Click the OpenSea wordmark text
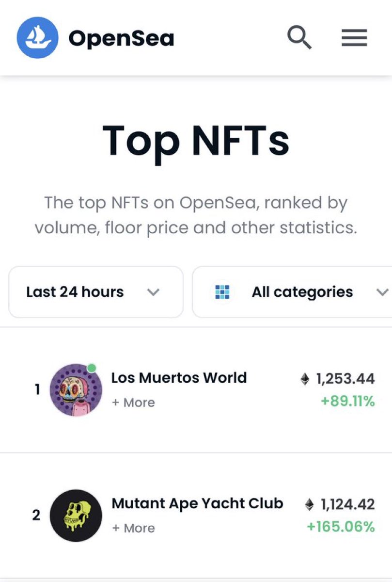Viewport: 392px width, 582px height. [121, 38]
